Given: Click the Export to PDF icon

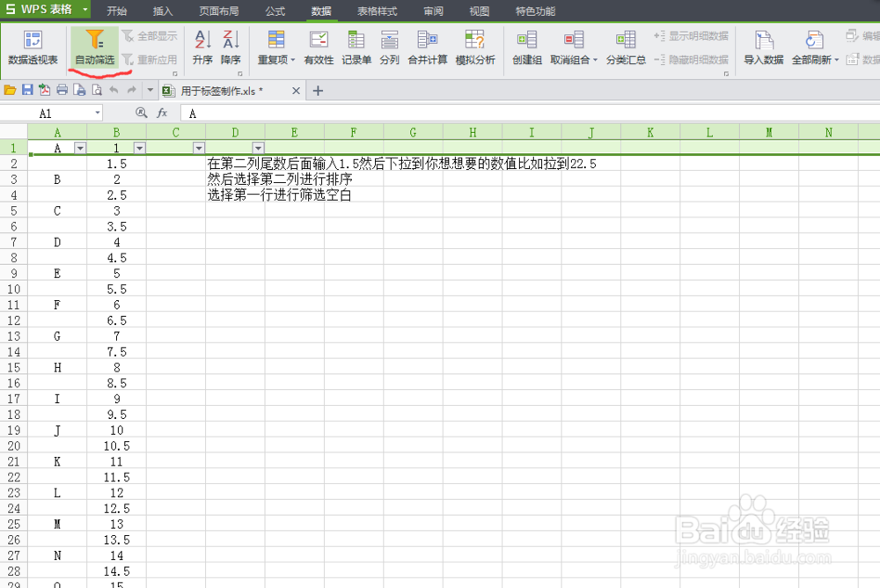Looking at the screenshot, I should 44,90.
